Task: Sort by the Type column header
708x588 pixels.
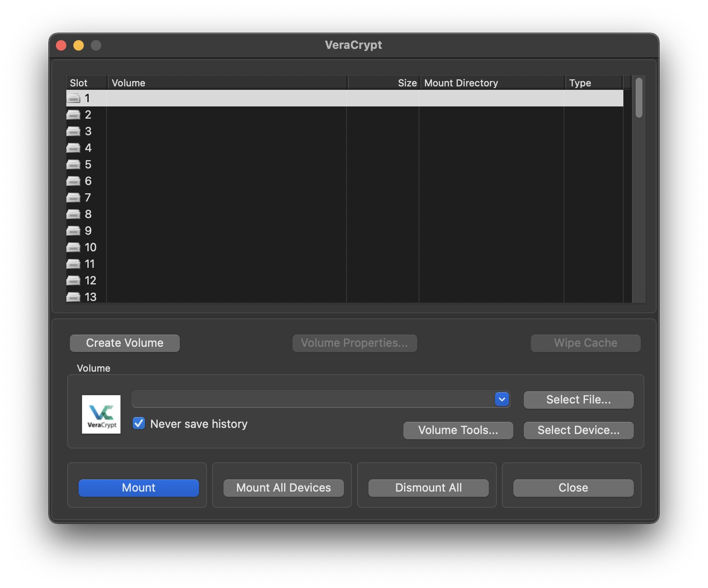Action: tap(594, 83)
